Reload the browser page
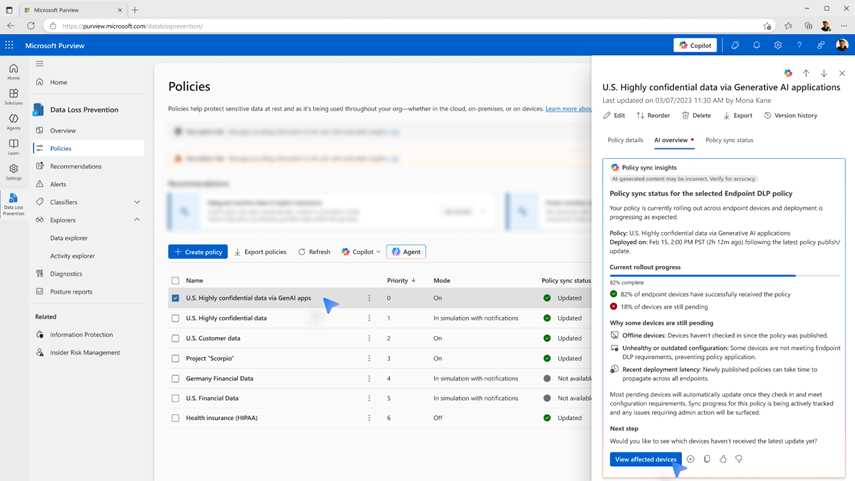The height and width of the screenshot is (481, 855). coord(31,26)
